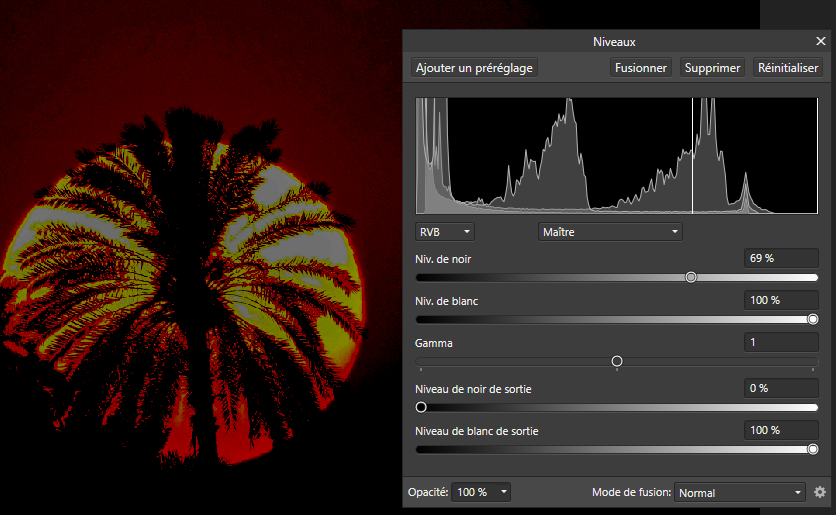Open the Opacité percentage dropdown
The width and height of the screenshot is (836, 515).
click(x=481, y=492)
